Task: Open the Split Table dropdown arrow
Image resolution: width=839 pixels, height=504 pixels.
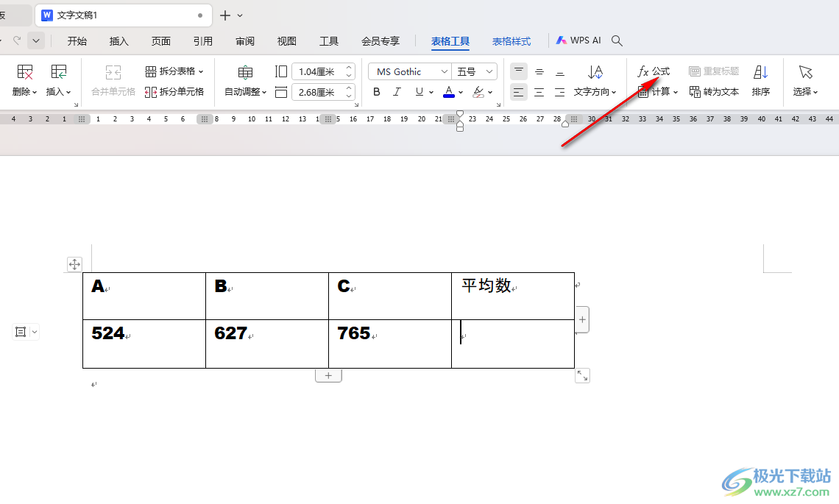Action: (x=201, y=71)
